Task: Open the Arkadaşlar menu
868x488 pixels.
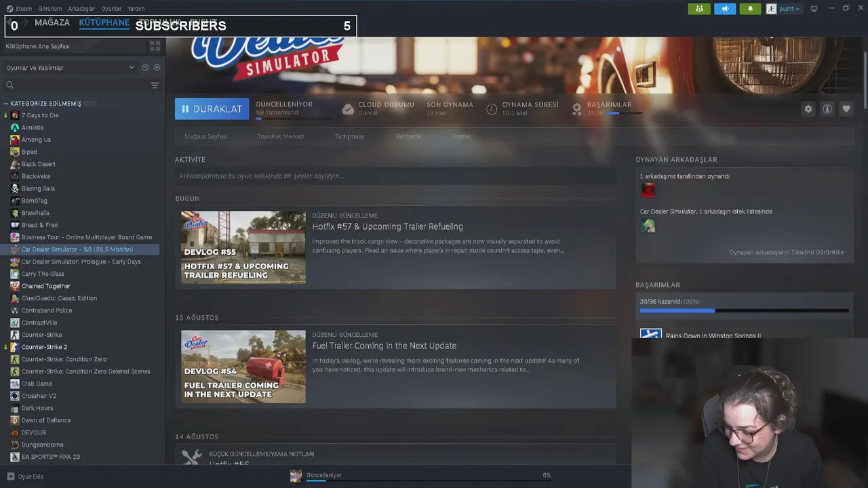Action: point(81,9)
